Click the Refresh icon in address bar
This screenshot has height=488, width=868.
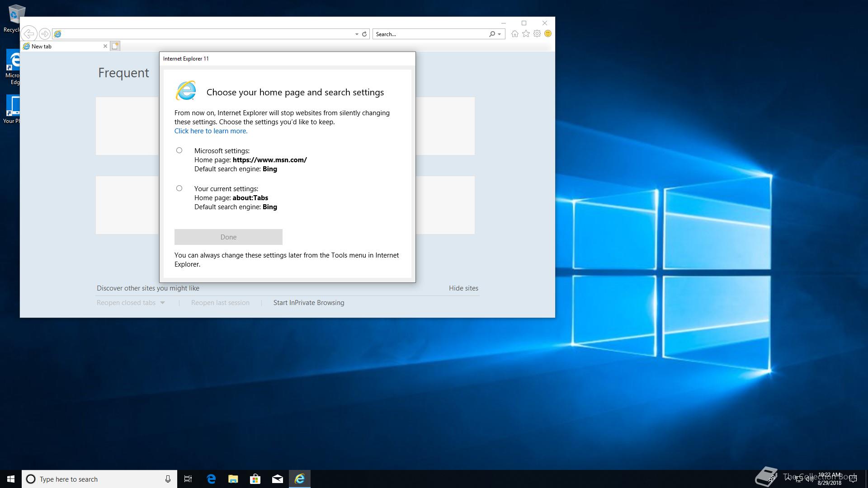coord(364,34)
